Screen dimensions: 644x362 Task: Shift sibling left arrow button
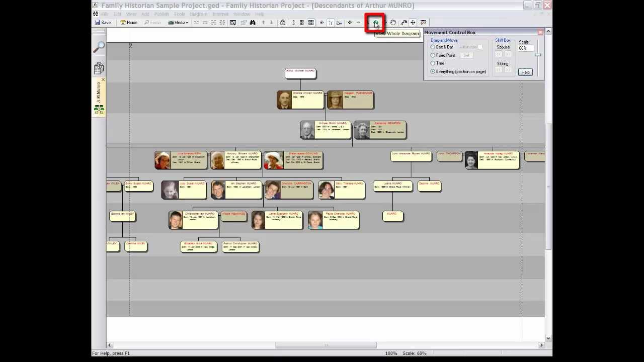pyautogui.click(x=499, y=71)
